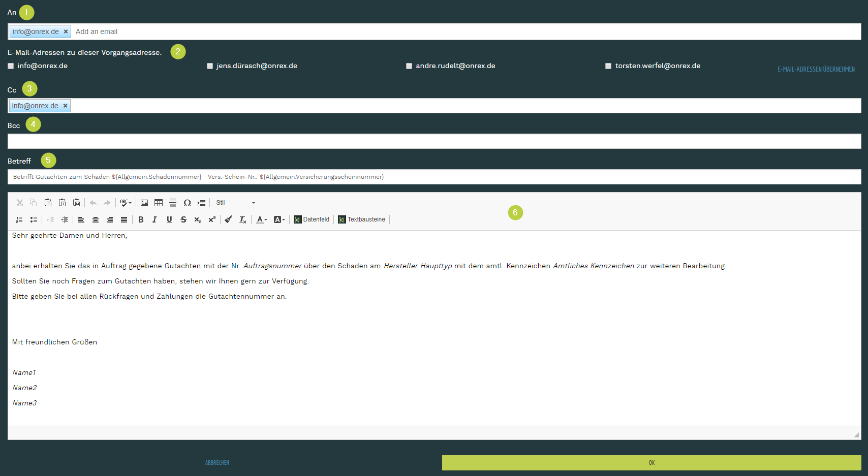
Task: Open the Datenfeld menu
Action: [x=312, y=219]
